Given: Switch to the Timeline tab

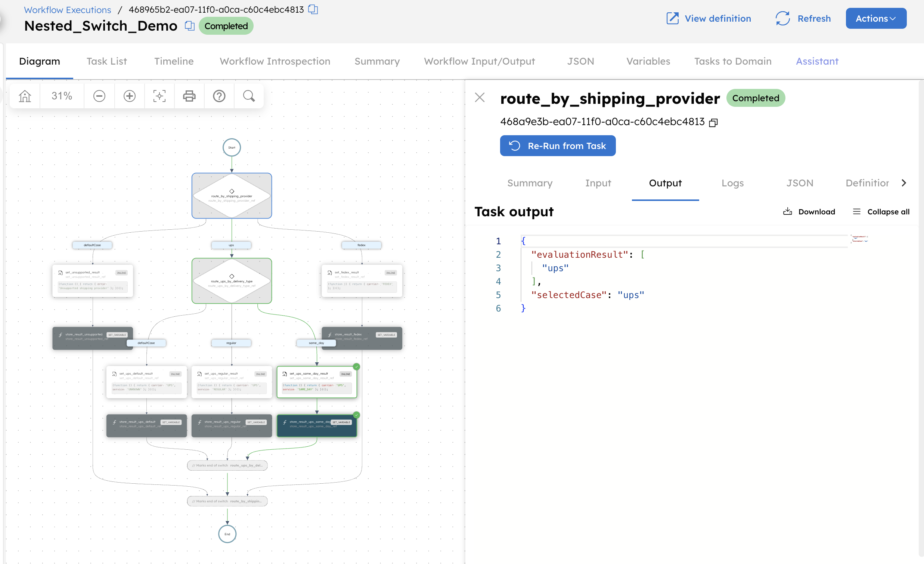Looking at the screenshot, I should [x=174, y=61].
